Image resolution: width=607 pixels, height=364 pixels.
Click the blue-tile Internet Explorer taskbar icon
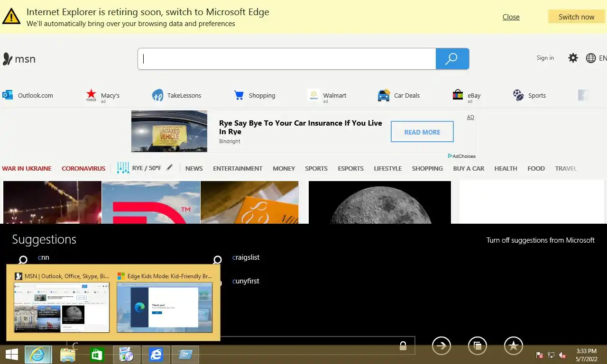click(x=156, y=355)
